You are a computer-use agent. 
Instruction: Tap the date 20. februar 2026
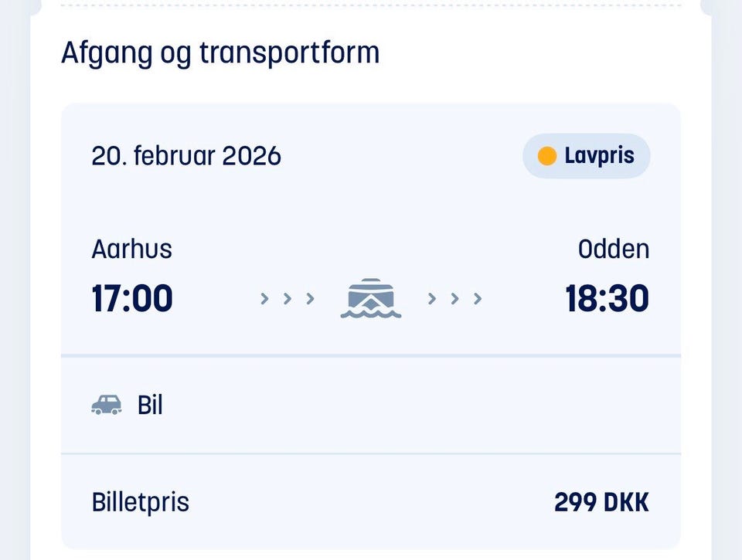186,156
